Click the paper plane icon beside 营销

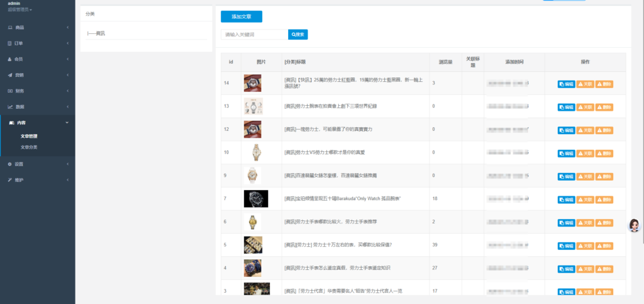click(10, 75)
